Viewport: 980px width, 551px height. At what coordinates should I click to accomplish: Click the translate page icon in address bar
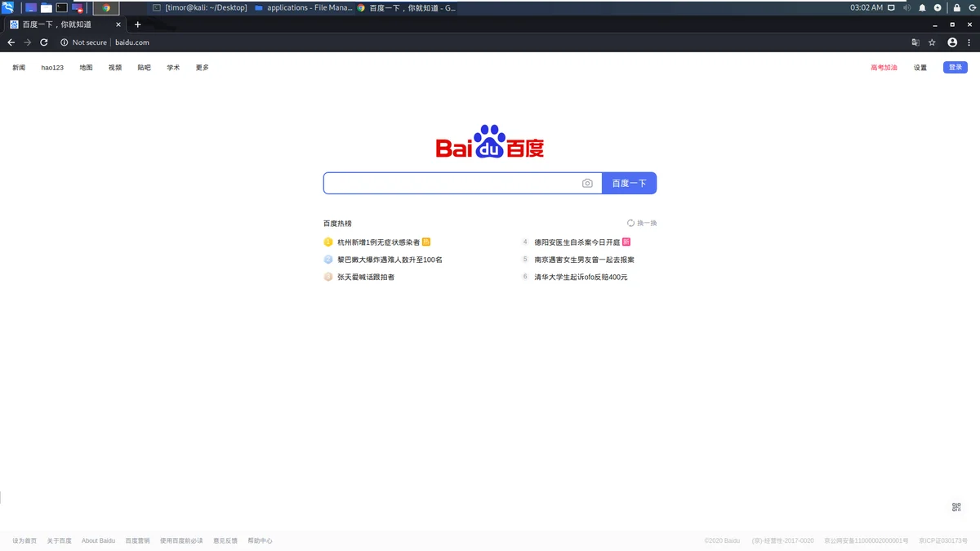coord(915,42)
